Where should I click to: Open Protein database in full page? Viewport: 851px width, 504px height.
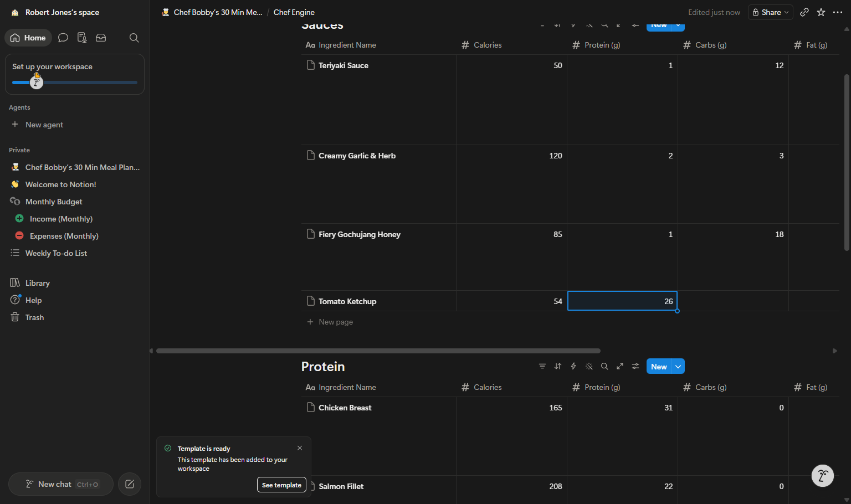pos(620,366)
